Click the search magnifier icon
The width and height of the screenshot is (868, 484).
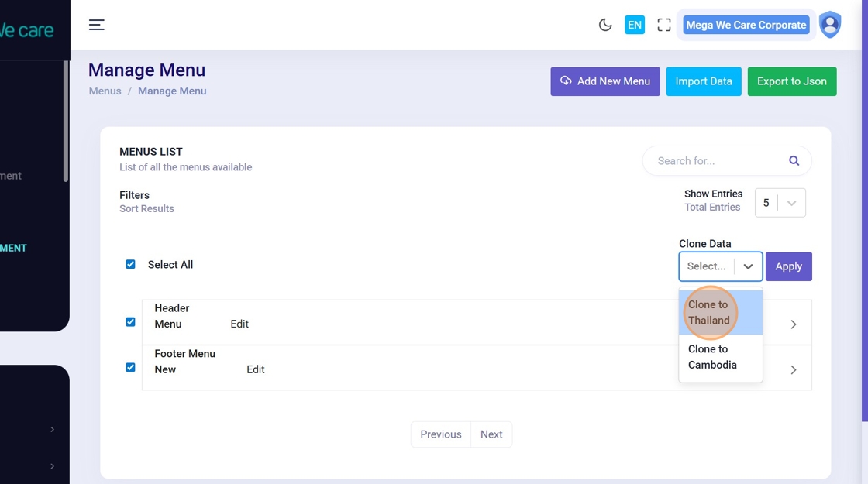click(794, 161)
